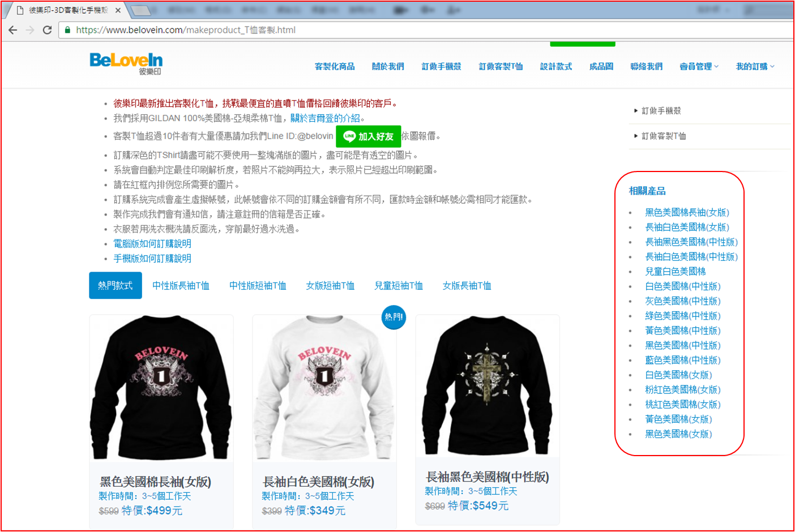Click the browser back arrow
This screenshot has height=532, width=795.
12,30
